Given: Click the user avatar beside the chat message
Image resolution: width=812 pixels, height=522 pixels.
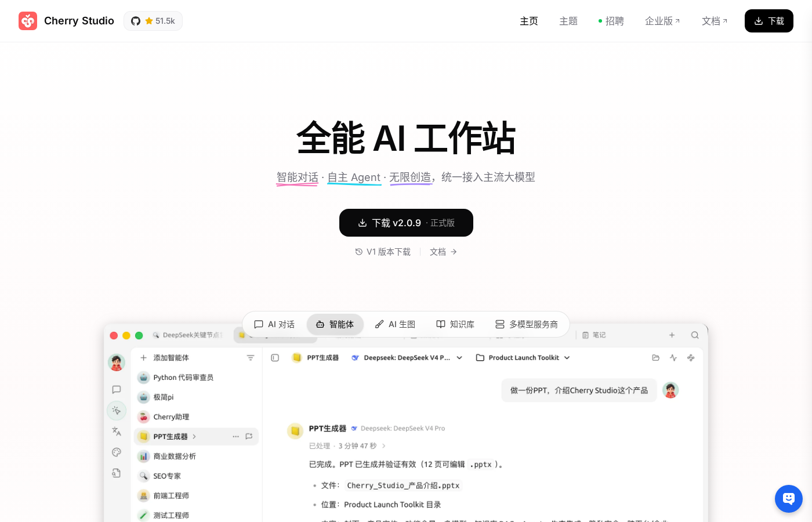Looking at the screenshot, I should point(670,390).
